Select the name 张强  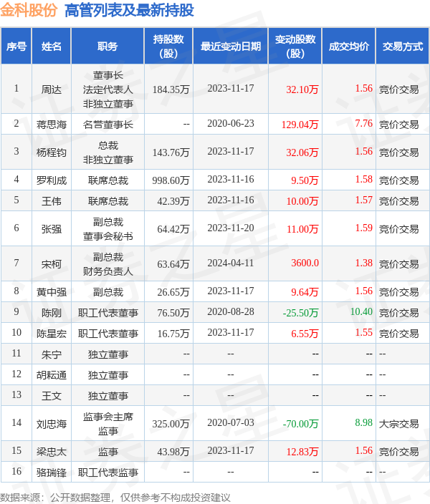[x=52, y=229]
